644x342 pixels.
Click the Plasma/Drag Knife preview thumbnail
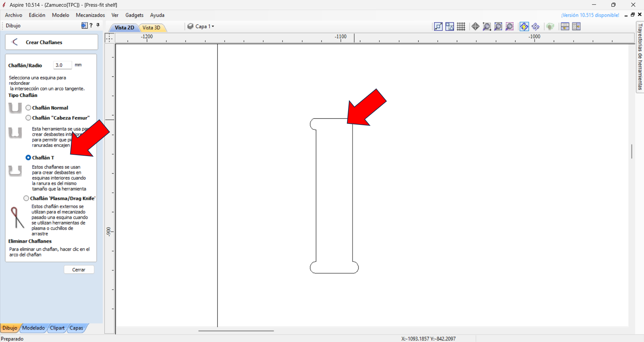click(17, 217)
